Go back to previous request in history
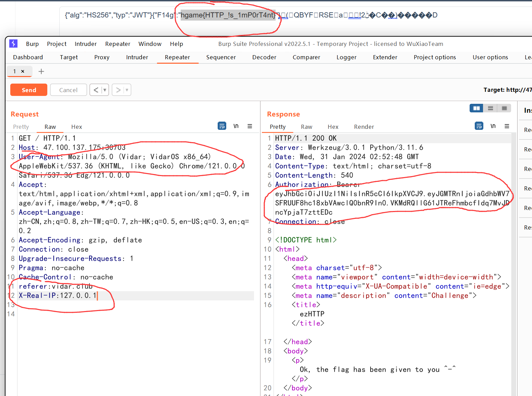This screenshot has width=532, height=396. coord(96,90)
